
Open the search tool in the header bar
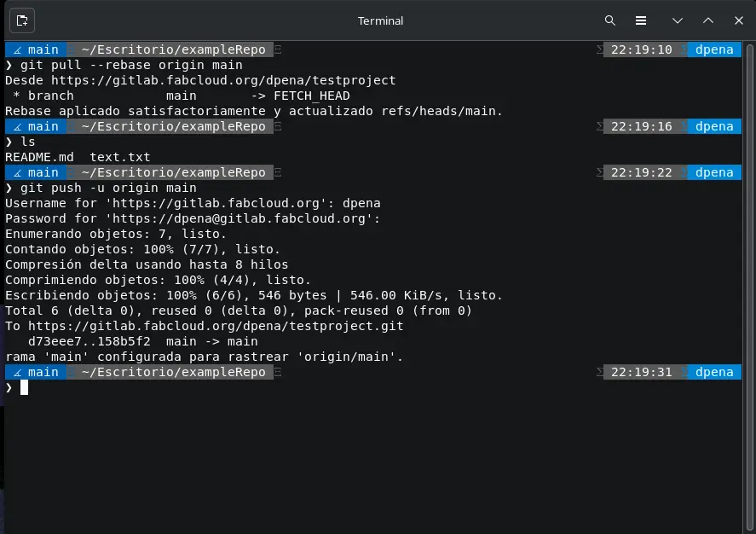coord(610,20)
